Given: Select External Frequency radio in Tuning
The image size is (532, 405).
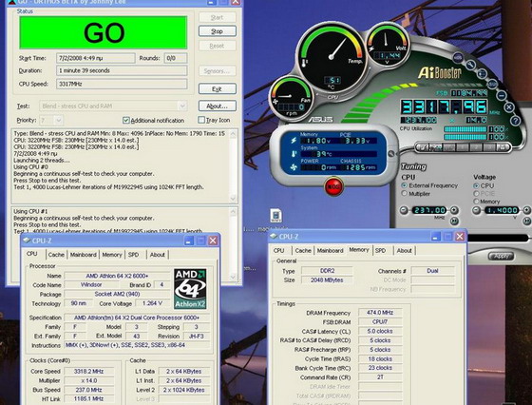Looking at the screenshot, I should tap(404, 185).
